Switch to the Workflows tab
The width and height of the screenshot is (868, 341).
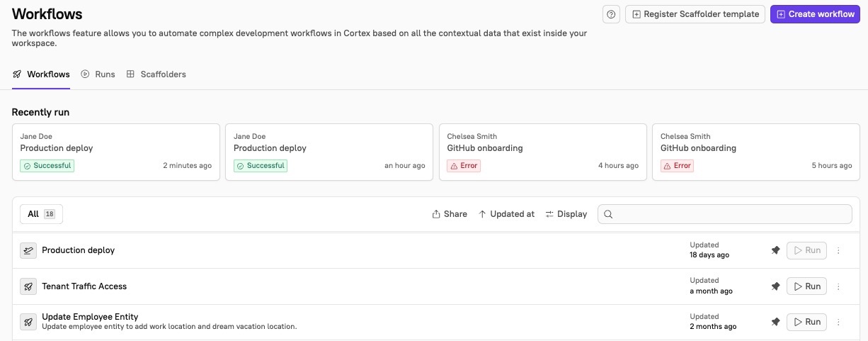[x=41, y=74]
